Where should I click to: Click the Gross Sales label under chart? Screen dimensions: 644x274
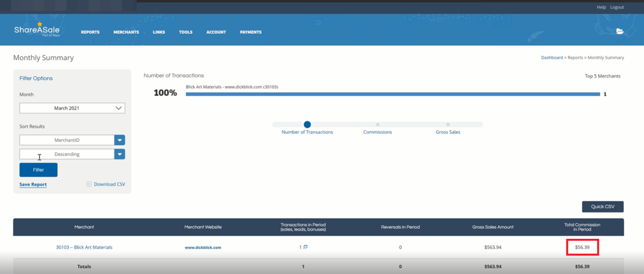(x=448, y=132)
